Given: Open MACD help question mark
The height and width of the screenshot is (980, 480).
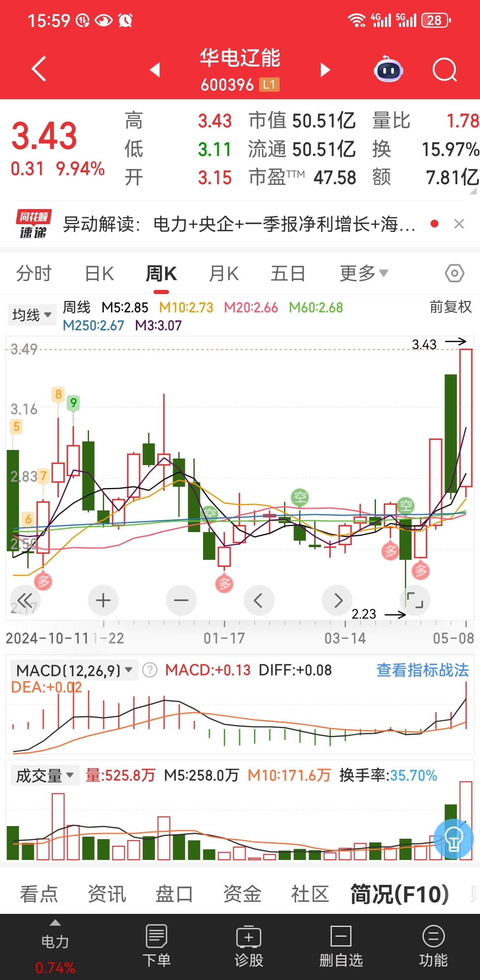Looking at the screenshot, I should (x=150, y=670).
